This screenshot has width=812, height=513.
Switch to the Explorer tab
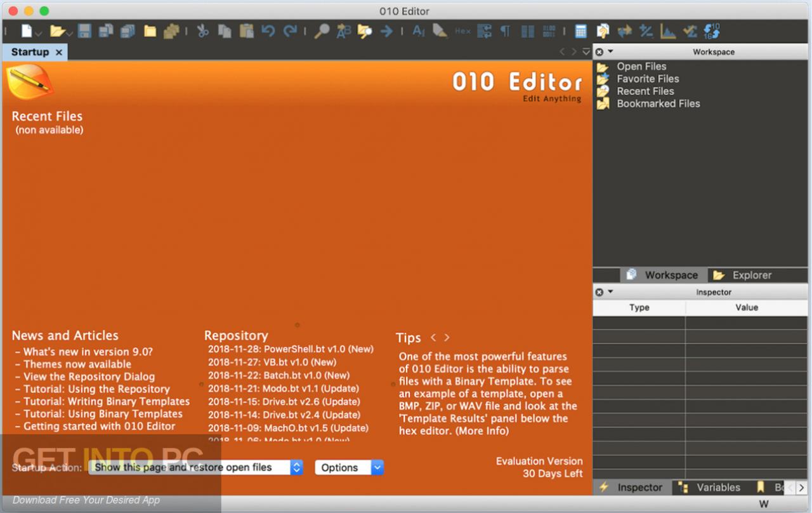tap(742, 275)
